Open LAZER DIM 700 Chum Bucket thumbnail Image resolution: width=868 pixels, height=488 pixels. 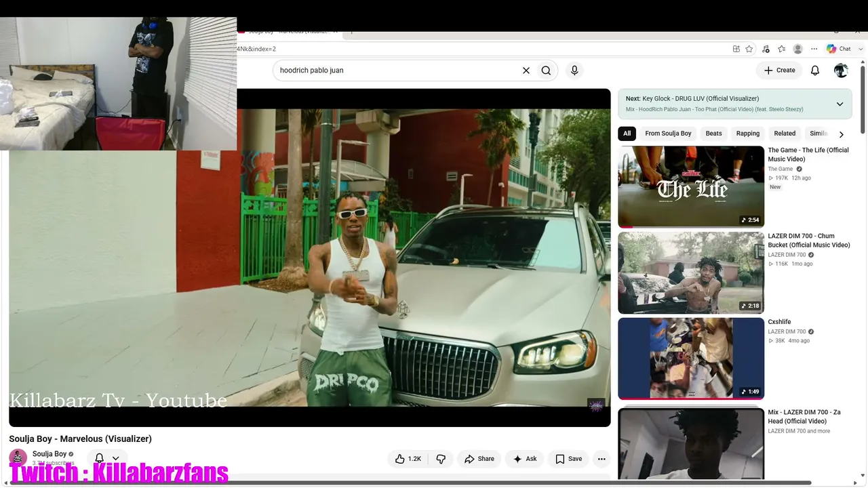tap(691, 272)
